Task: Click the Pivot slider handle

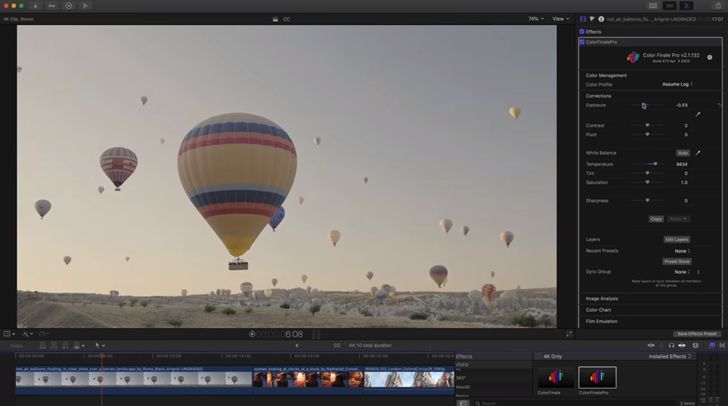Action: pyautogui.click(x=647, y=135)
